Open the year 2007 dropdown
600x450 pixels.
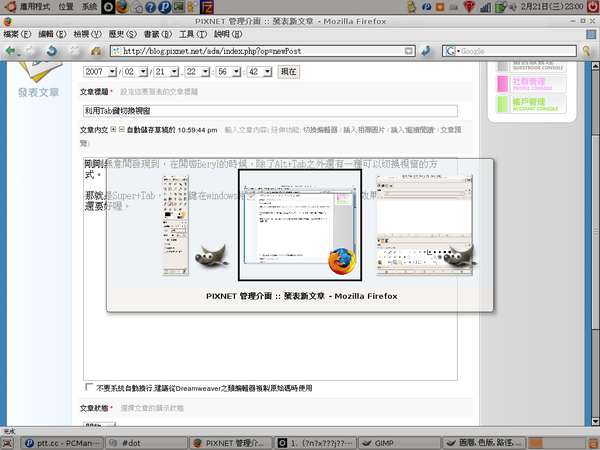100,72
